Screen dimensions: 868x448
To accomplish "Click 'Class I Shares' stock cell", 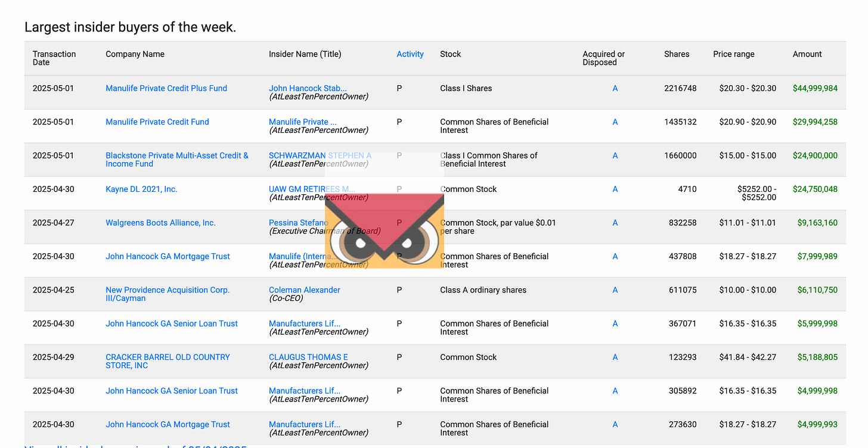I will (x=466, y=88).
